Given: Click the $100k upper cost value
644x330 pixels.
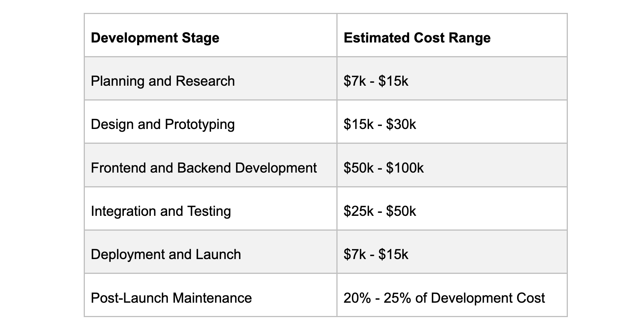Looking at the screenshot, I should (x=405, y=168).
